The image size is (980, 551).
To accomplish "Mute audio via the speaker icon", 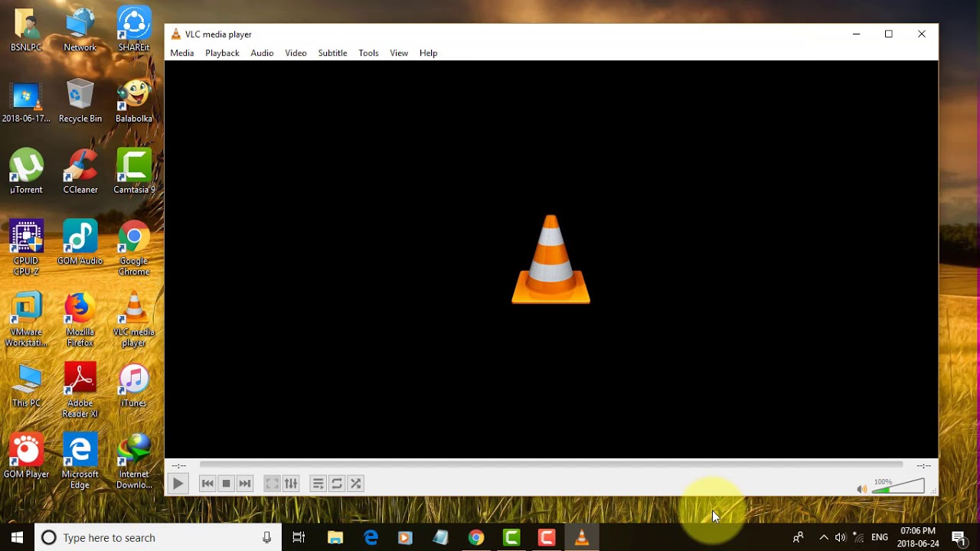I will pos(862,489).
